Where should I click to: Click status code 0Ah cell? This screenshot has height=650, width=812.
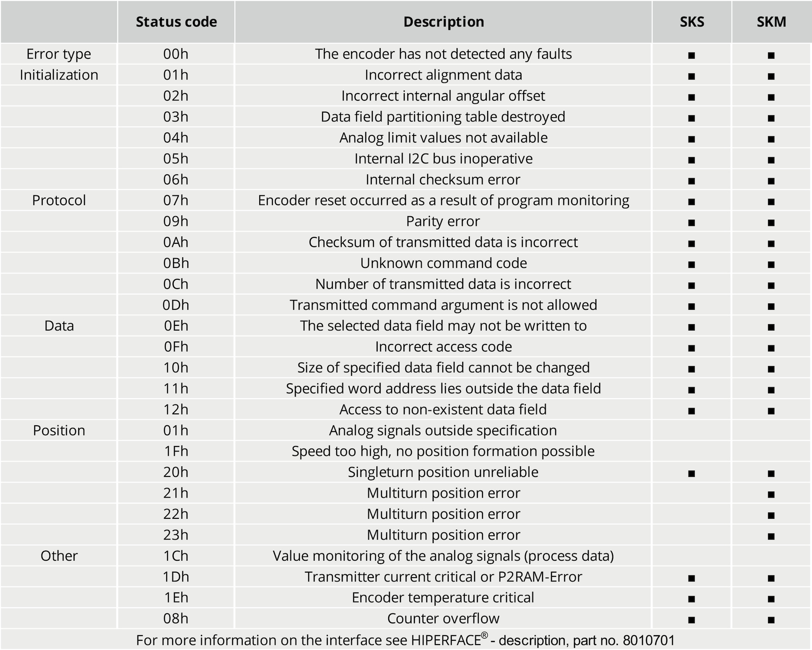click(176, 242)
